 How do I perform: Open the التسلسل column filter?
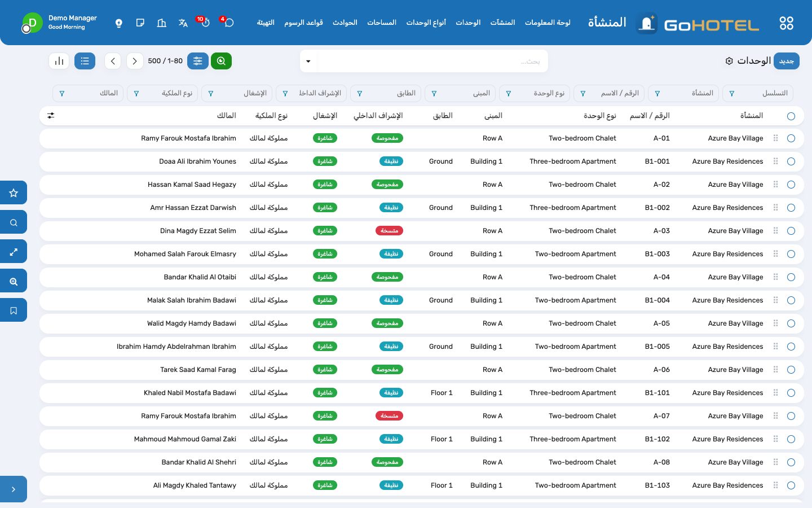tap(732, 94)
